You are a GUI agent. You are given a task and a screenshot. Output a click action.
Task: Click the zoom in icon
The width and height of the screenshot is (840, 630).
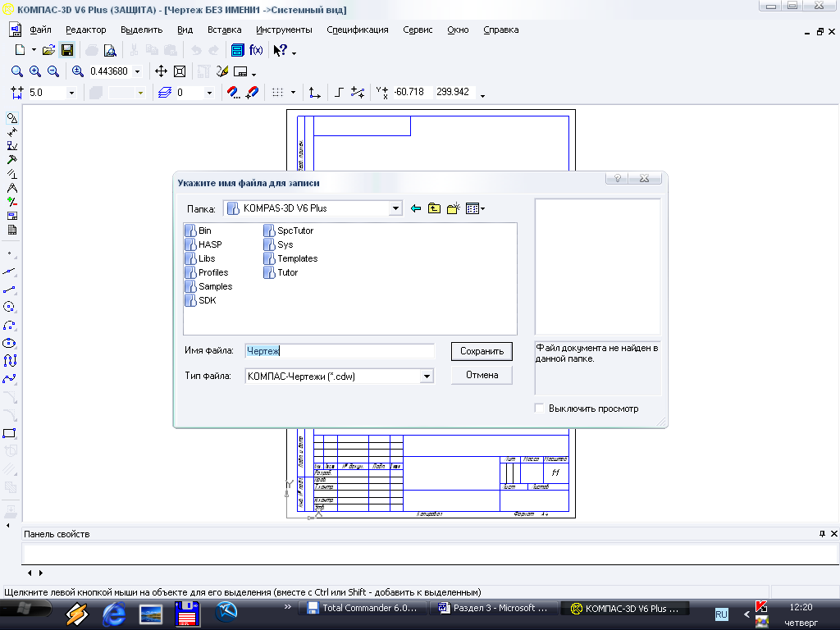click(35, 71)
